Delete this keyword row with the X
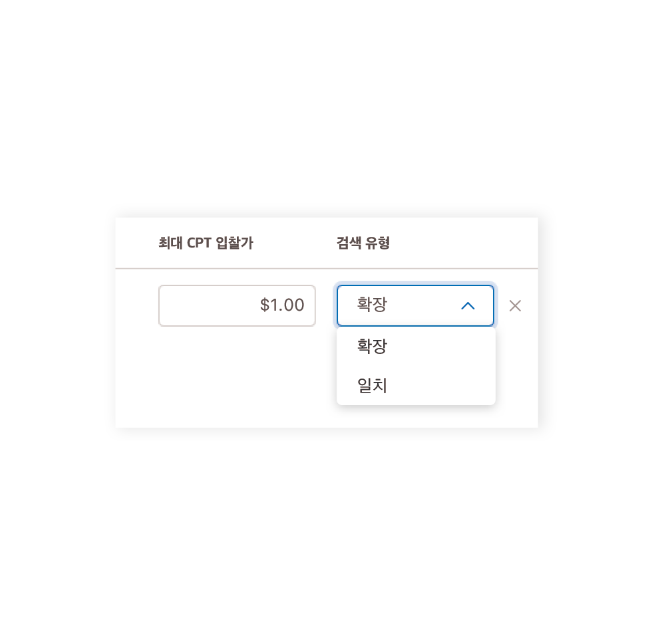Viewport: 652px width, 644px height. pyautogui.click(x=515, y=306)
